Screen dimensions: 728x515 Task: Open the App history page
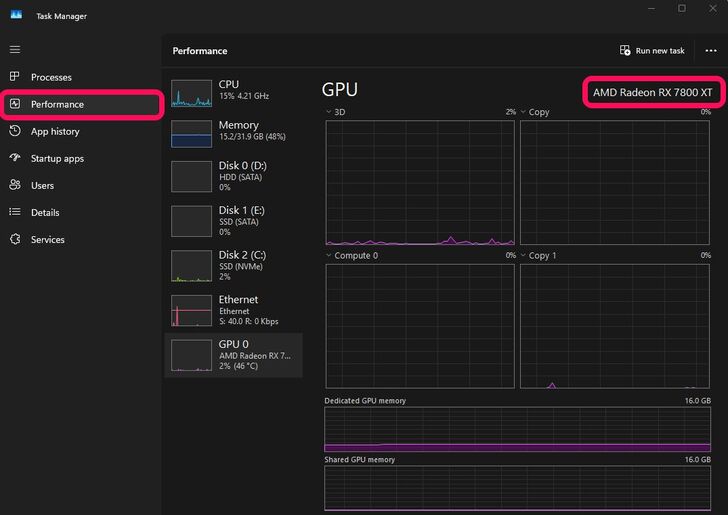click(x=82, y=131)
